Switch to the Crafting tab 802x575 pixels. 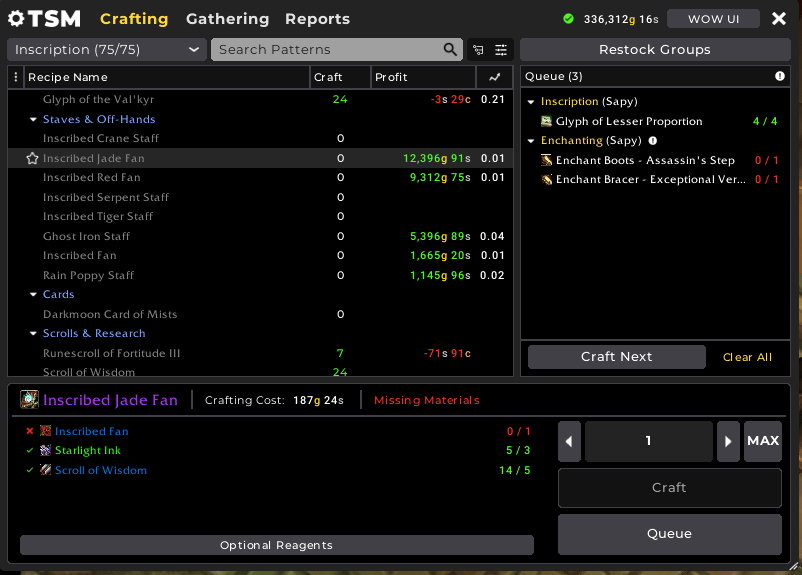pos(134,19)
